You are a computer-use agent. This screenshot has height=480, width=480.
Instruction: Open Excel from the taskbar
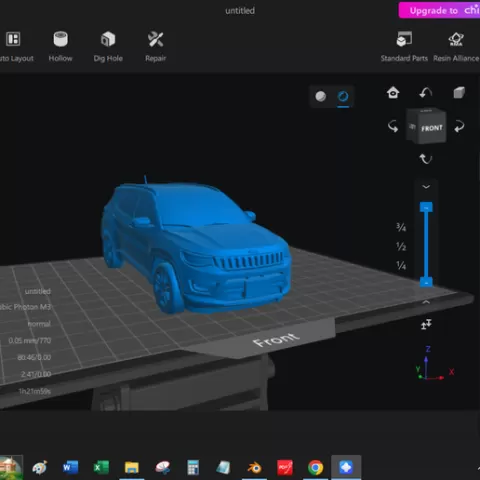pyautogui.click(x=101, y=467)
